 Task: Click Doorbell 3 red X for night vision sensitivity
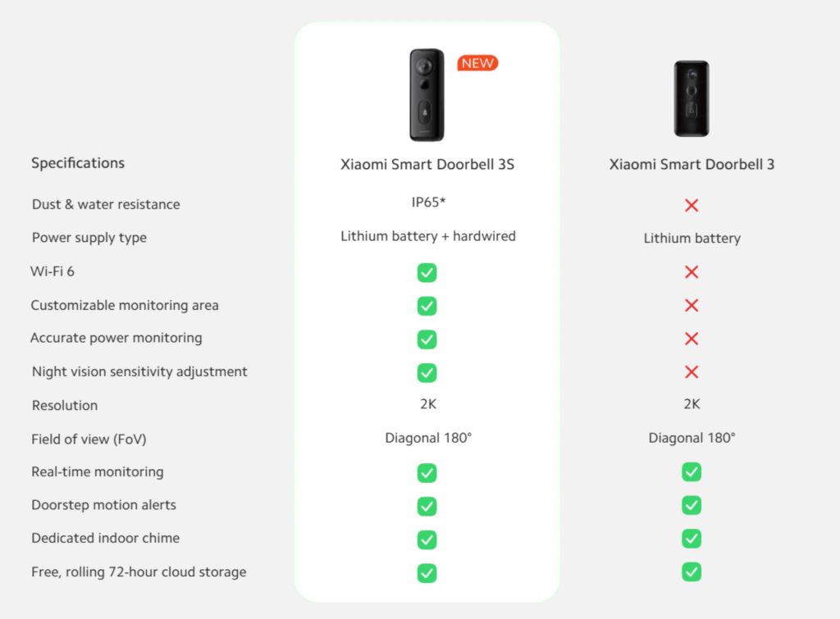tap(692, 372)
